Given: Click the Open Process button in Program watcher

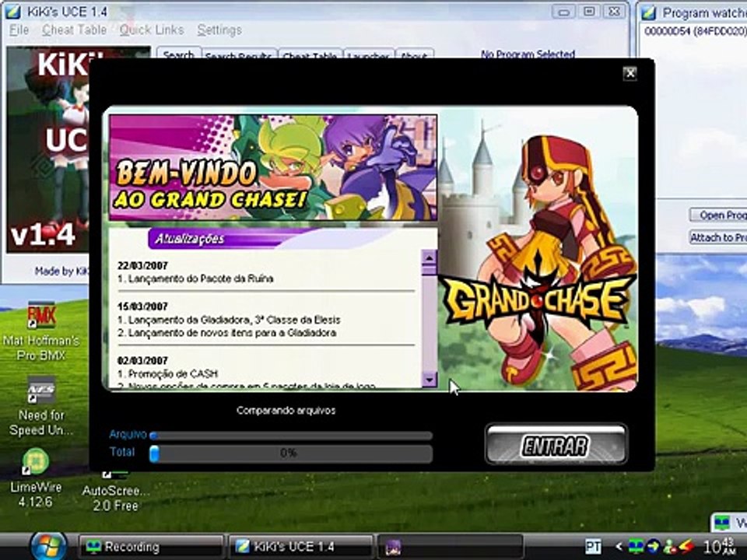Looking at the screenshot, I should tap(718, 215).
